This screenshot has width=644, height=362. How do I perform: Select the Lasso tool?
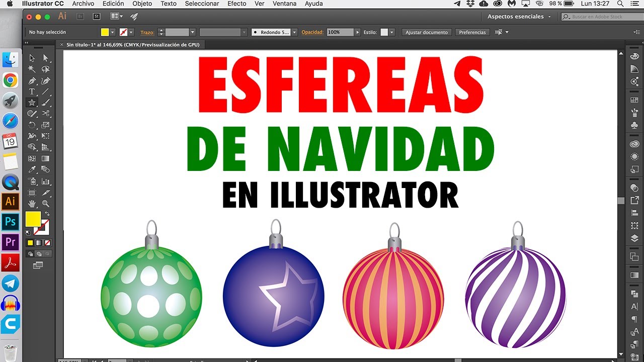coord(46,69)
